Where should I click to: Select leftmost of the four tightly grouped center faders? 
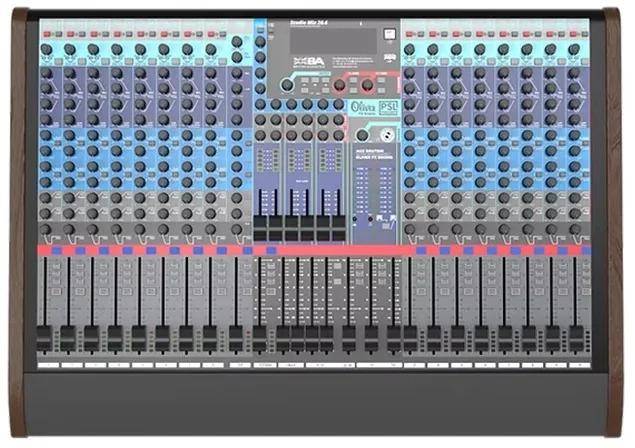pos(283,339)
